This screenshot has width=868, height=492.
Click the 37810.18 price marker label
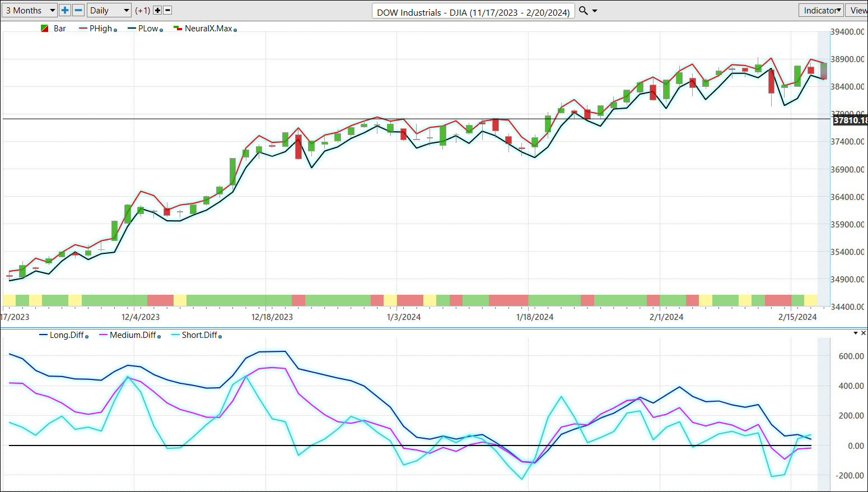tap(850, 120)
